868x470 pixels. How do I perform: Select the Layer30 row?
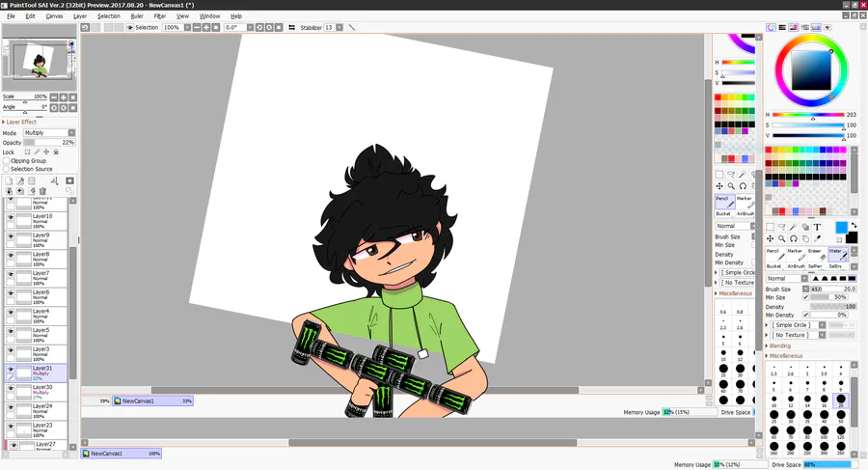click(36, 392)
